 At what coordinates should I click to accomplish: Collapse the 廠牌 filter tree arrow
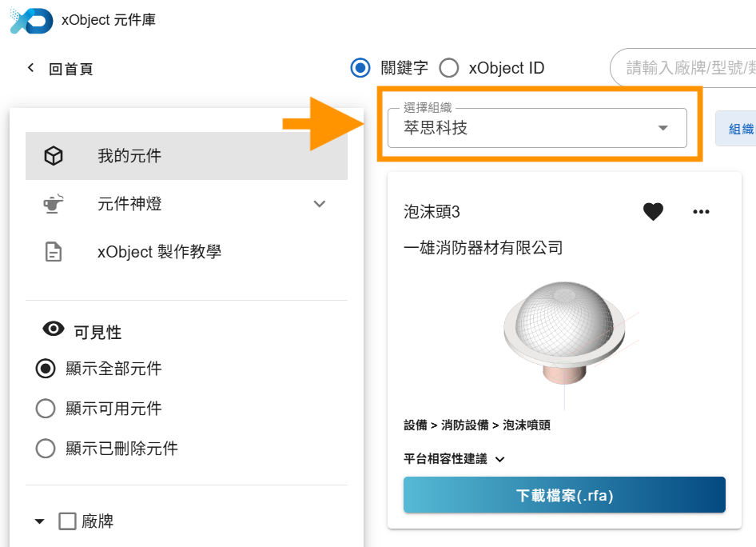pos(40,521)
